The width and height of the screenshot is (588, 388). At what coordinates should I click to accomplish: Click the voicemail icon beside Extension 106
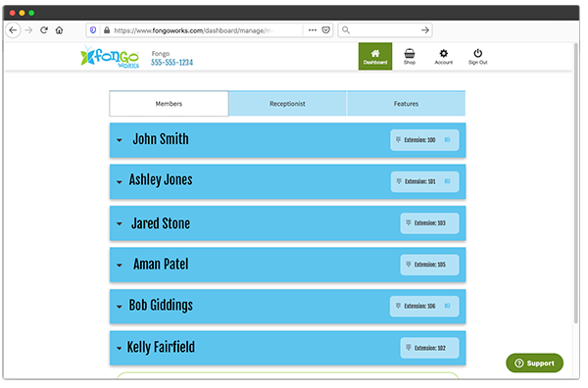coord(448,306)
